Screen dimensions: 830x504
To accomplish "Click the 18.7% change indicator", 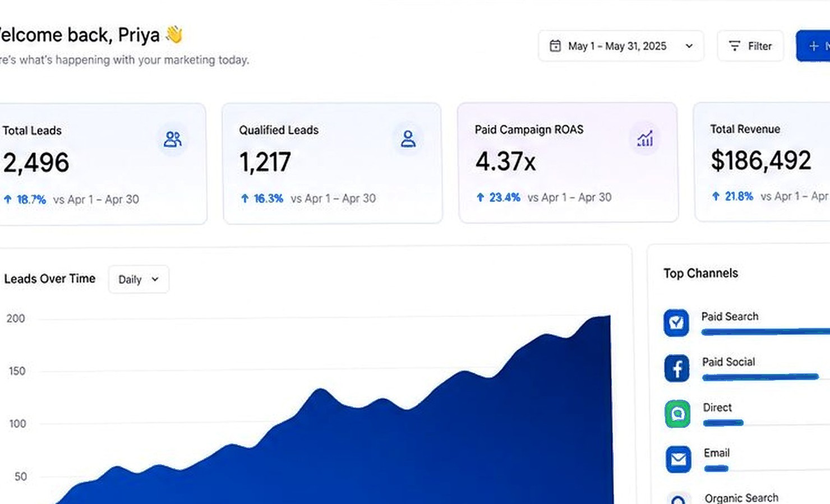I will (x=25, y=200).
